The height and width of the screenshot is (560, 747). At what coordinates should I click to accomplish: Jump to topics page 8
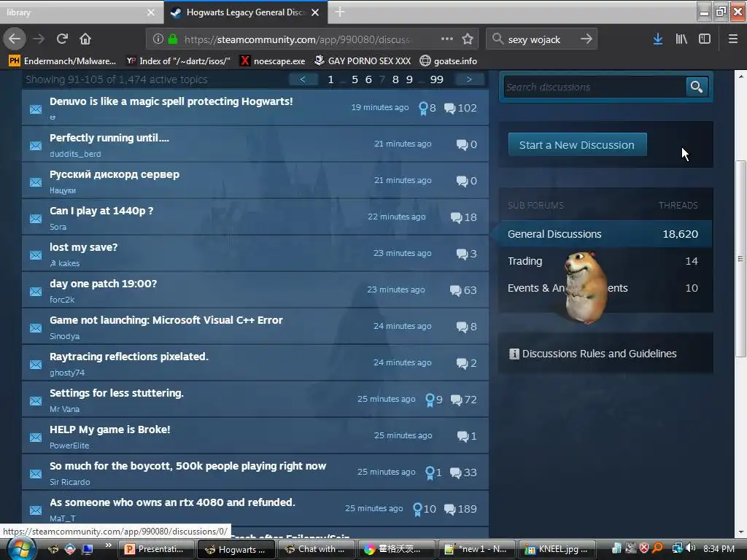[x=395, y=79]
